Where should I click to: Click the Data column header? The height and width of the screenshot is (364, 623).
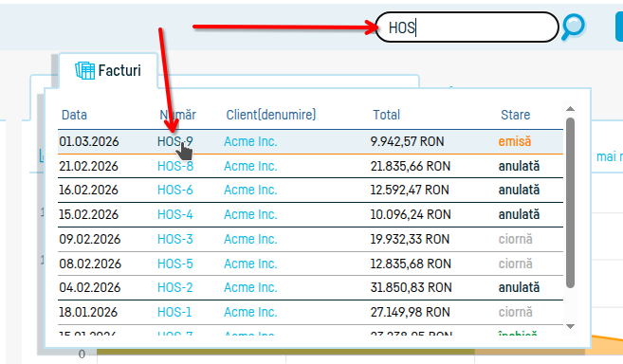click(x=74, y=115)
